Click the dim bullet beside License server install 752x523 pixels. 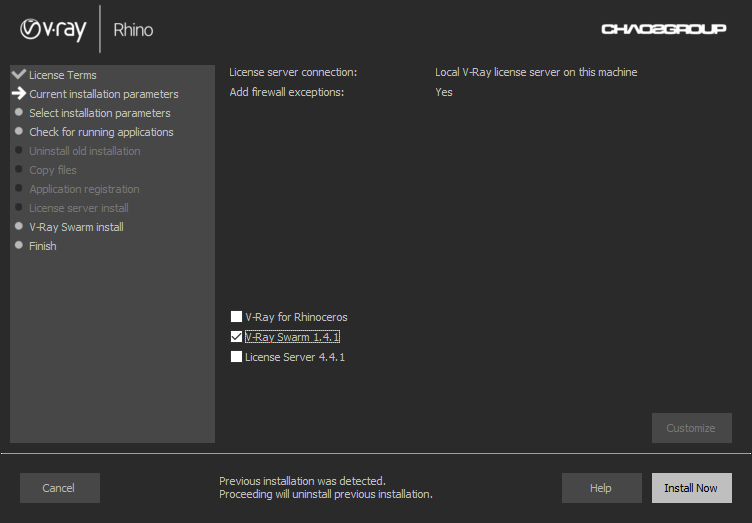coord(19,207)
